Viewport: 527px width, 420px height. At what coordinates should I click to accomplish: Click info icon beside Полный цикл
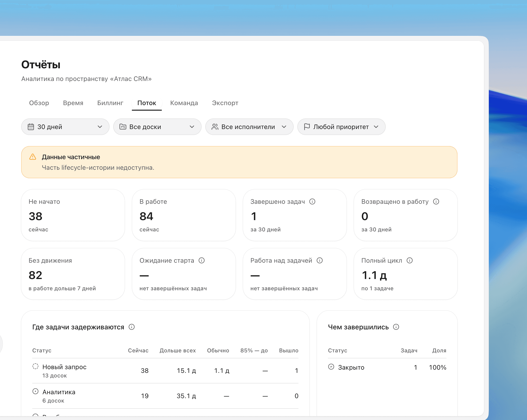coord(410,260)
